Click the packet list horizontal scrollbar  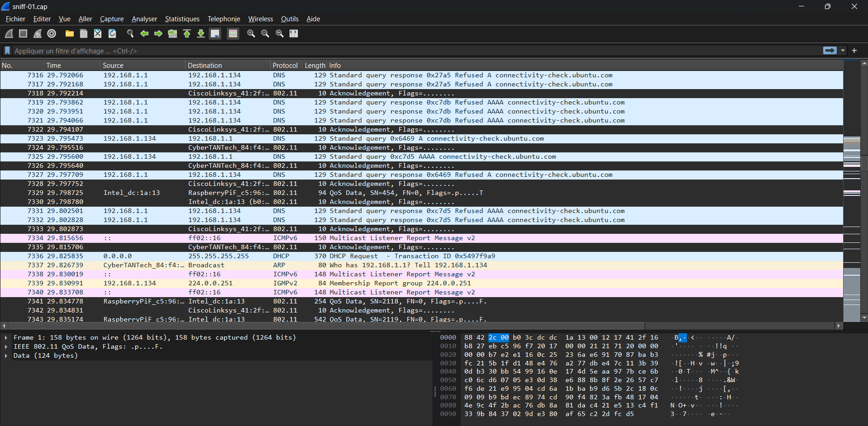(x=326, y=326)
